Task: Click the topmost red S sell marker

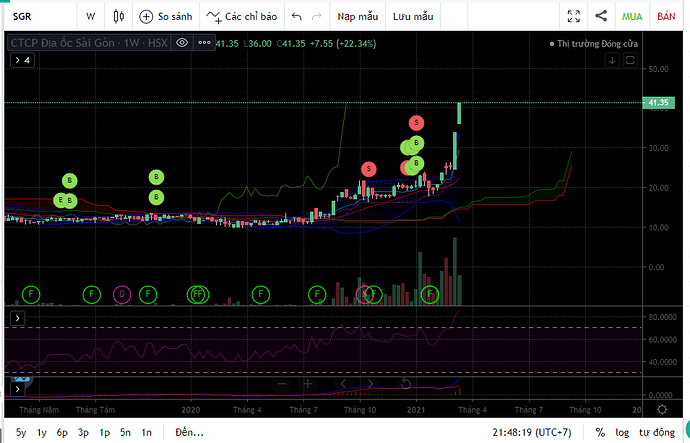Action: (x=416, y=123)
